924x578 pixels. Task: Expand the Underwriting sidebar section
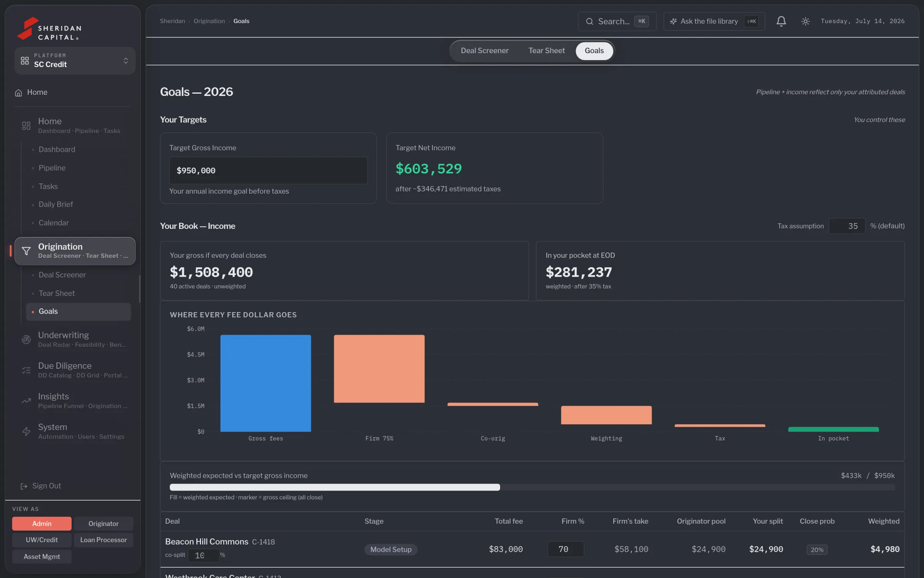click(x=75, y=339)
